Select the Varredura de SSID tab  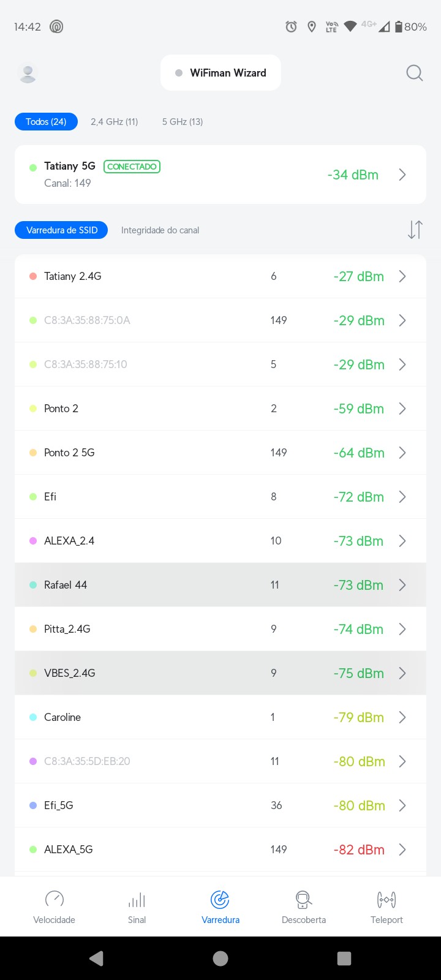click(x=61, y=230)
